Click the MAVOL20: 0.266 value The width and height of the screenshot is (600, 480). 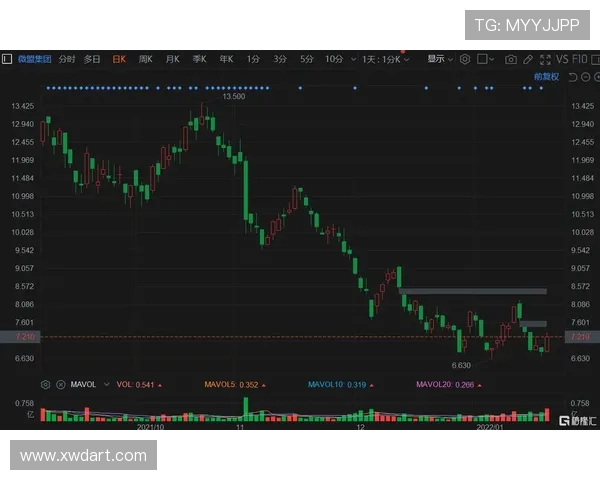click(445, 385)
